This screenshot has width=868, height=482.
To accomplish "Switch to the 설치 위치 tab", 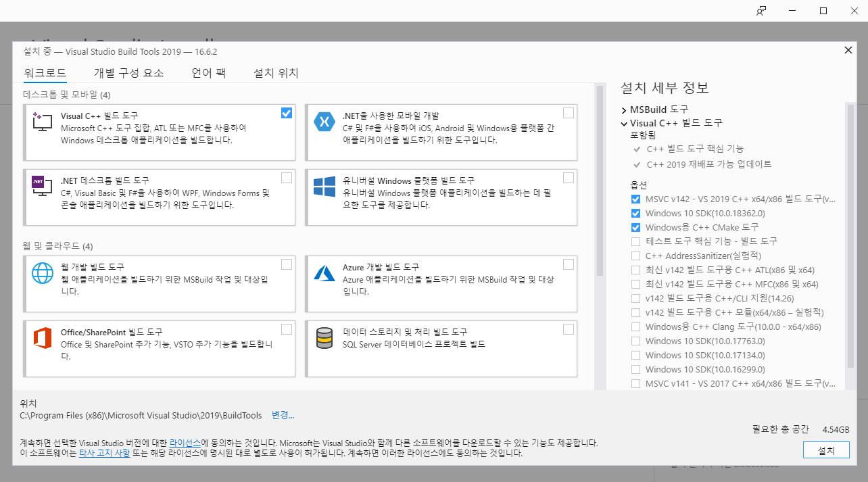I will pos(276,73).
